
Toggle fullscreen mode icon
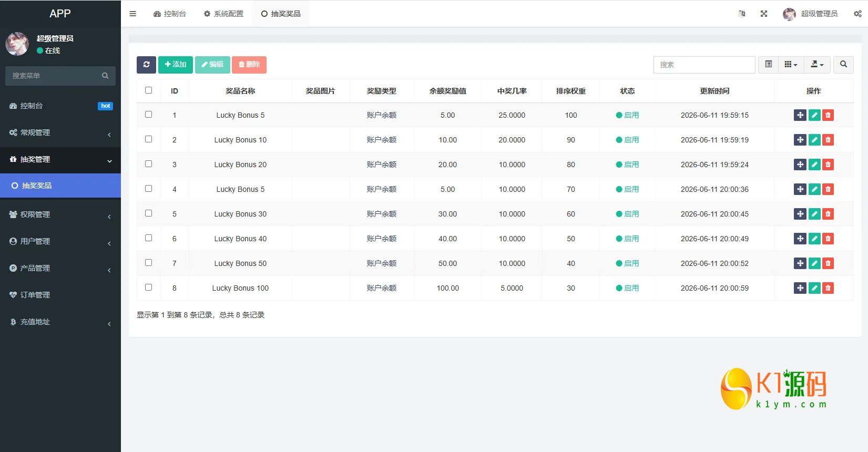(x=764, y=14)
